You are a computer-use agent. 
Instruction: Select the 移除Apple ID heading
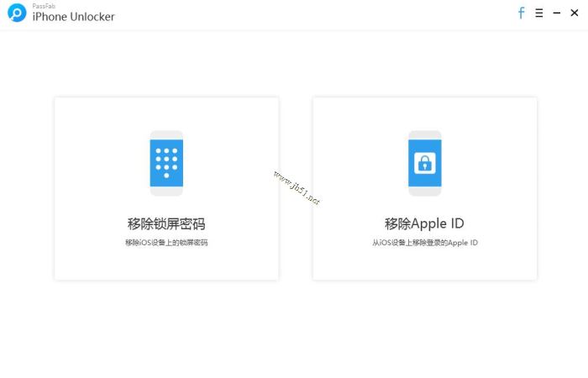(x=424, y=223)
